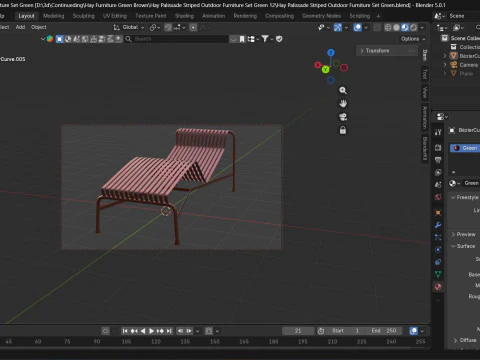Switch to the Shading workspace tab

[x=184, y=16]
